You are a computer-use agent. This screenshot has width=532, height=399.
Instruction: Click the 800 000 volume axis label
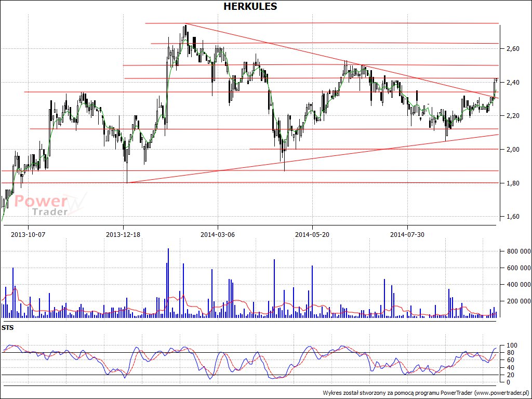click(518, 251)
